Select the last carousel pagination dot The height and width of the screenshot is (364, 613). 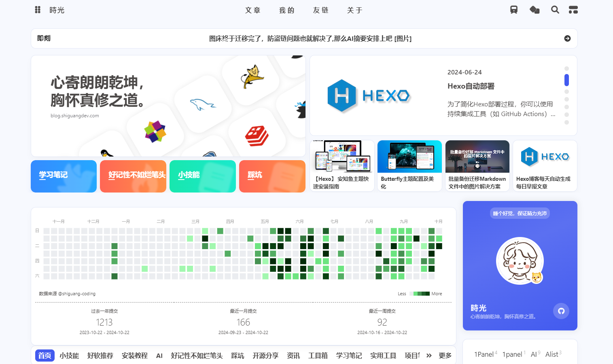(x=566, y=122)
